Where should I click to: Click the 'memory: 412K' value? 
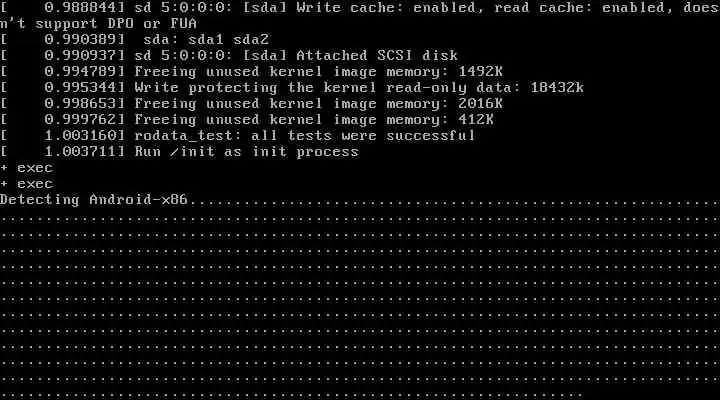pos(440,120)
